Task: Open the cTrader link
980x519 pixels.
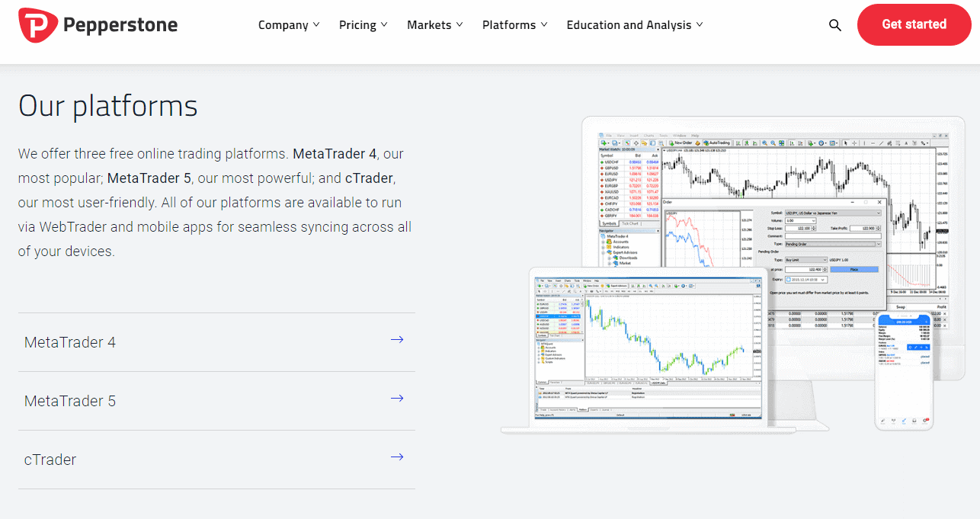Action: [50, 460]
